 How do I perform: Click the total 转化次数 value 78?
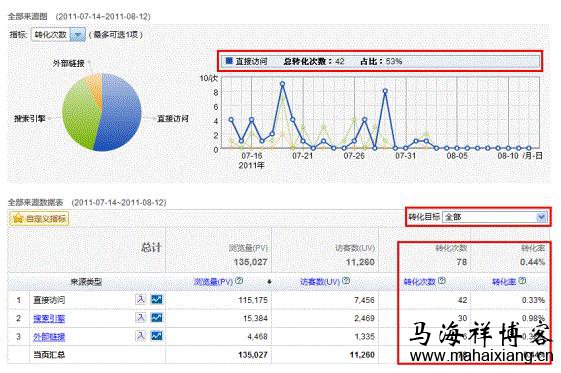(x=462, y=262)
